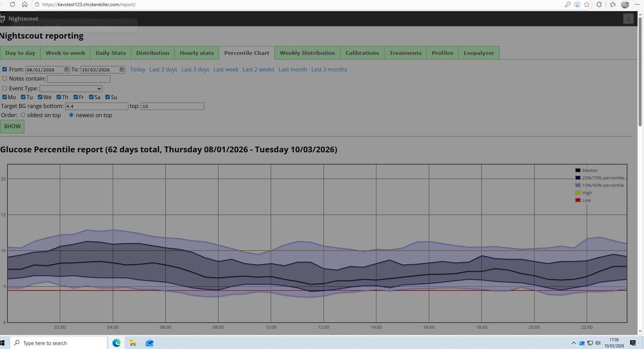Enable the Event Type checkbox
Image resolution: width=644 pixels, height=349 pixels.
(5, 88)
